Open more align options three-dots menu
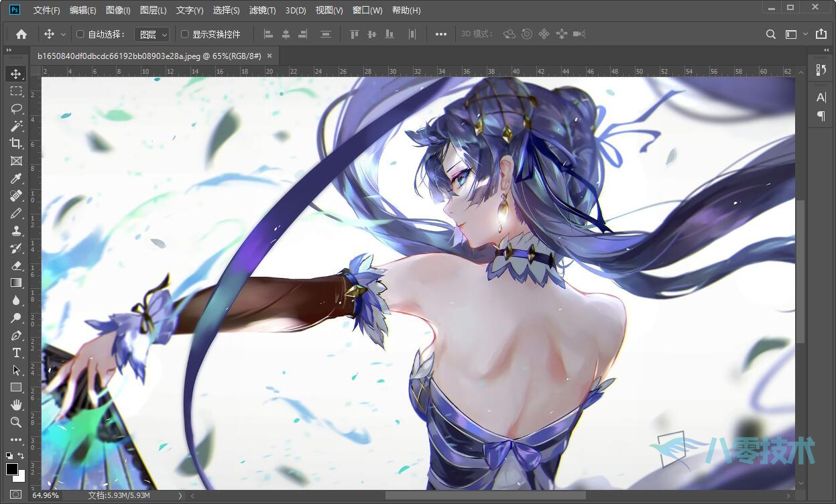Screen dimensions: 836x504 pyautogui.click(x=440, y=34)
